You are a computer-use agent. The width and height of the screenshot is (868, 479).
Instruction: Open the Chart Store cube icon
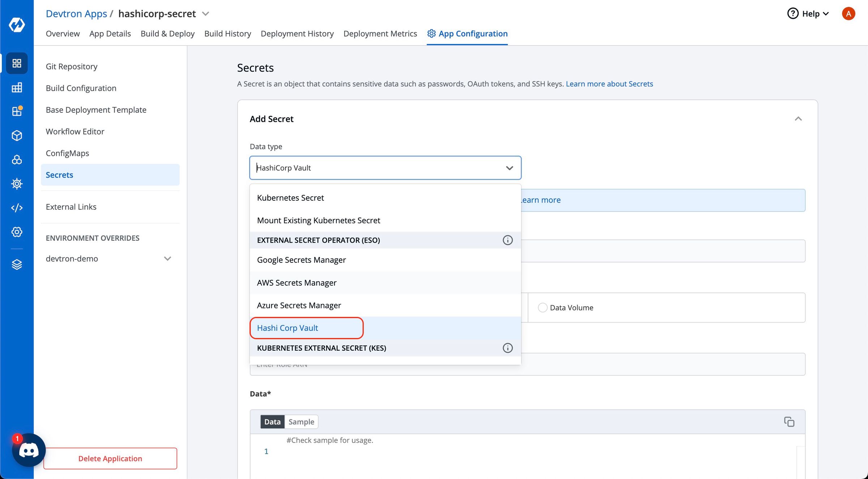click(x=17, y=135)
